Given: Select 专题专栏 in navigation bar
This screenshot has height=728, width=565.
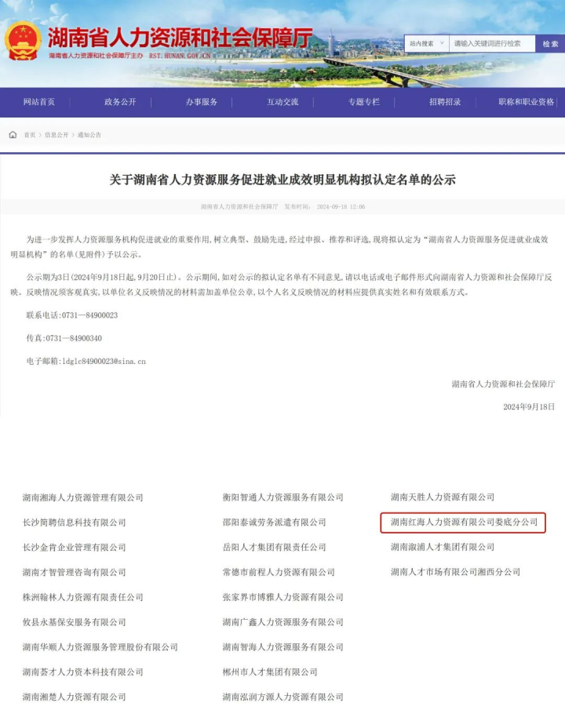Looking at the screenshot, I should pyautogui.click(x=364, y=102).
